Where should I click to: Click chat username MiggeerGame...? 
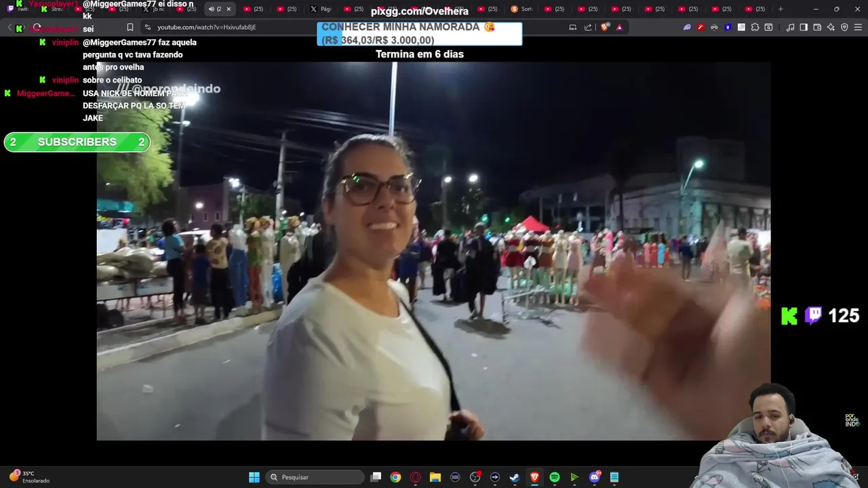[46, 94]
